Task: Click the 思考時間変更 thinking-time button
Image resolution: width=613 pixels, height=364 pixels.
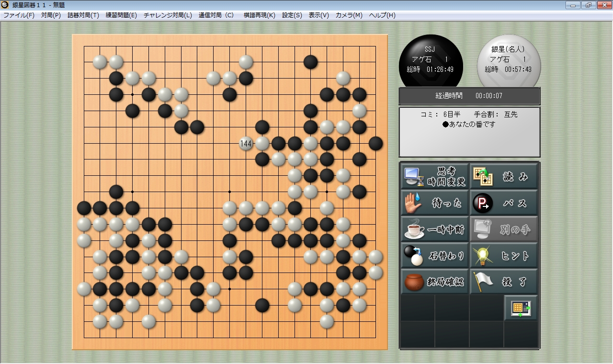Action: [x=435, y=177]
